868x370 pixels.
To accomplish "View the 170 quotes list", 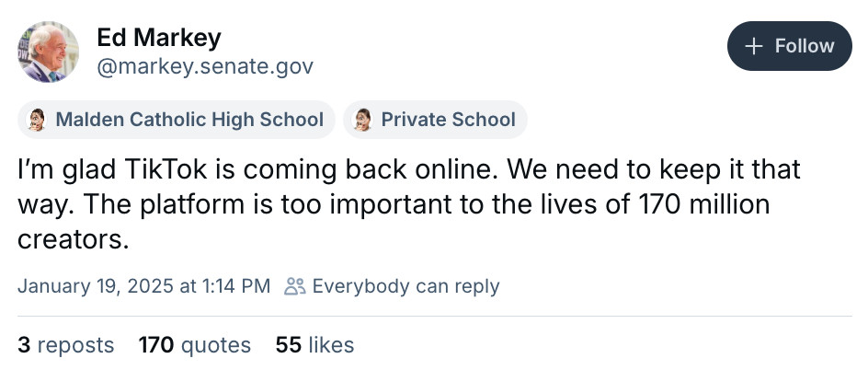I will click(194, 345).
